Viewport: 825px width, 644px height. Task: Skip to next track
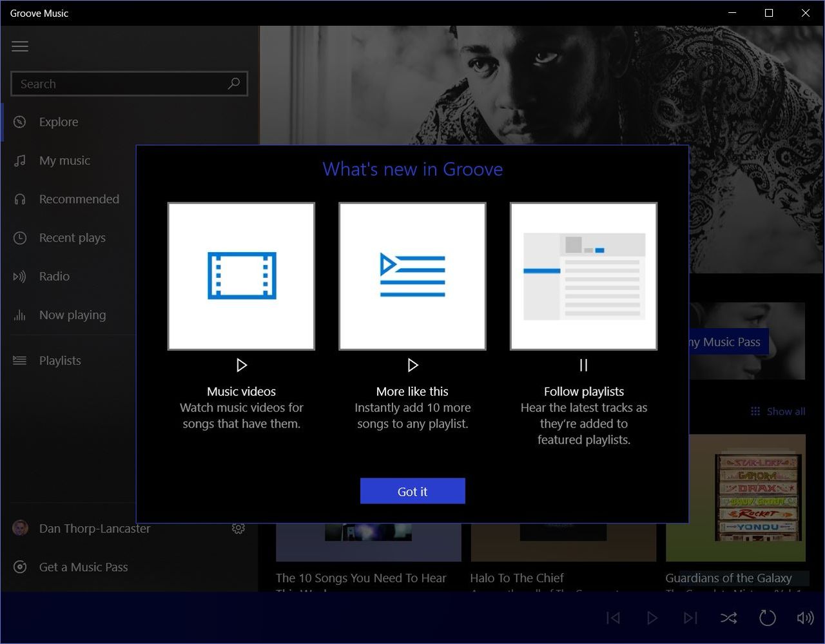(690, 618)
